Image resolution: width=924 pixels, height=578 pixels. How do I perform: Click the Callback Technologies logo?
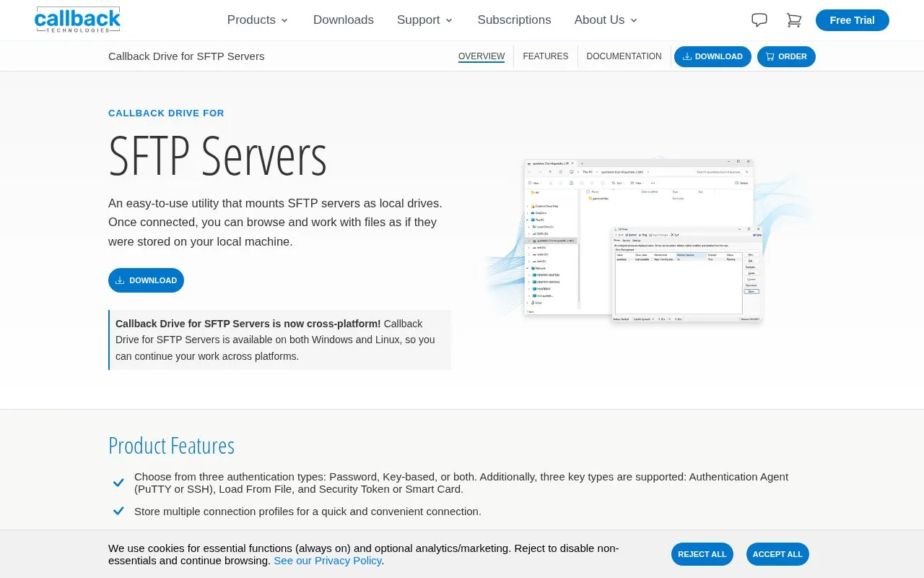pyautogui.click(x=77, y=20)
